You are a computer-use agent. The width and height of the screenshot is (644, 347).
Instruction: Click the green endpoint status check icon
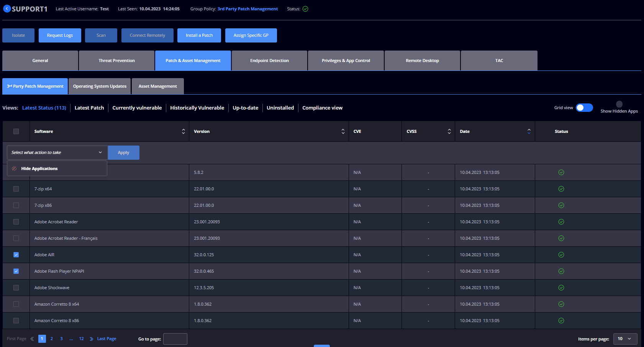click(305, 9)
